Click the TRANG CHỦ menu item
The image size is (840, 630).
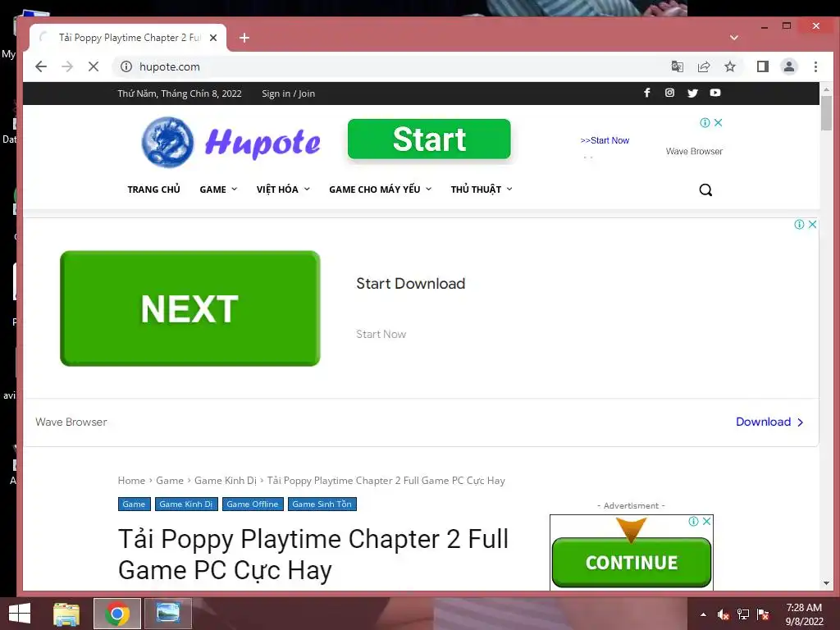pyautogui.click(x=153, y=189)
